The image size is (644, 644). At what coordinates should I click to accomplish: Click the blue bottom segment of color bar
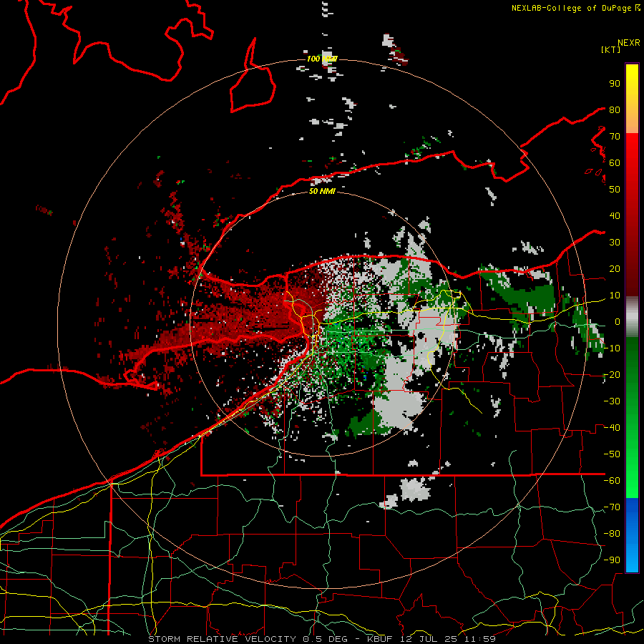tap(632, 535)
